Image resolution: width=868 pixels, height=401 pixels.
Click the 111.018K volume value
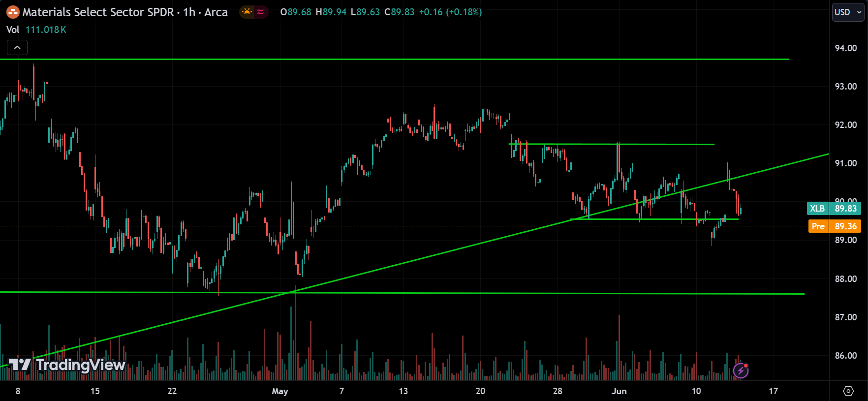coord(46,30)
